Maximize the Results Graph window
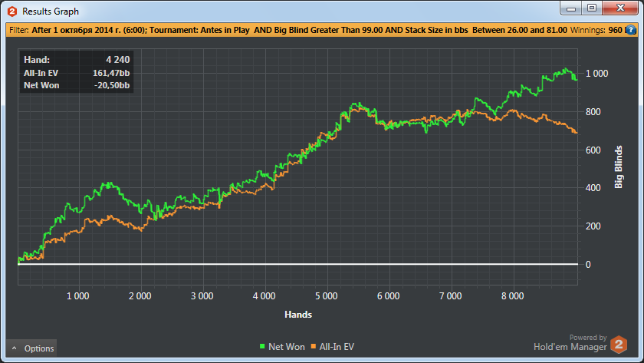Viewport: 644px width, 363px height. (592, 8)
